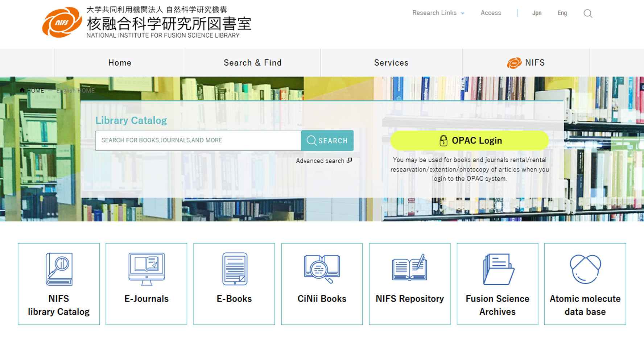
Task: Click the yellow OPAC Login button
Action: pos(469,140)
